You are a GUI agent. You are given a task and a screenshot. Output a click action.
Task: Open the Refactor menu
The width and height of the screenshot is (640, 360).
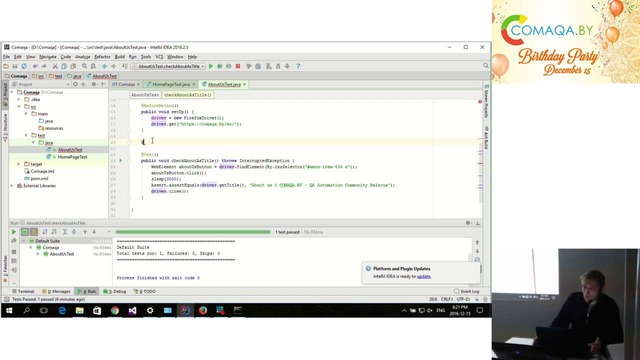(102, 57)
